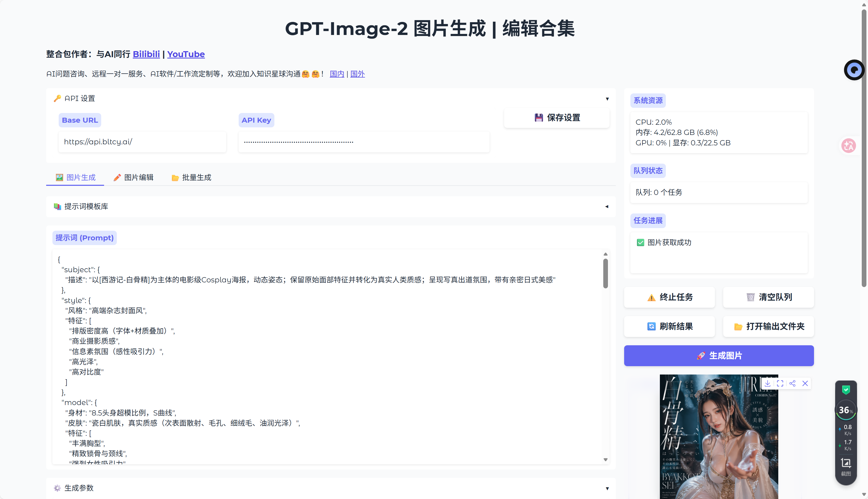
Task: Click the 36% memory gauge indicator
Action: [x=846, y=410]
